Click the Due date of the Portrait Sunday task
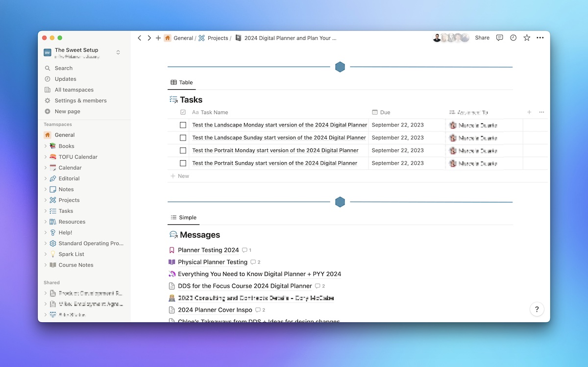This screenshot has width=588, height=367. (x=398, y=163)
